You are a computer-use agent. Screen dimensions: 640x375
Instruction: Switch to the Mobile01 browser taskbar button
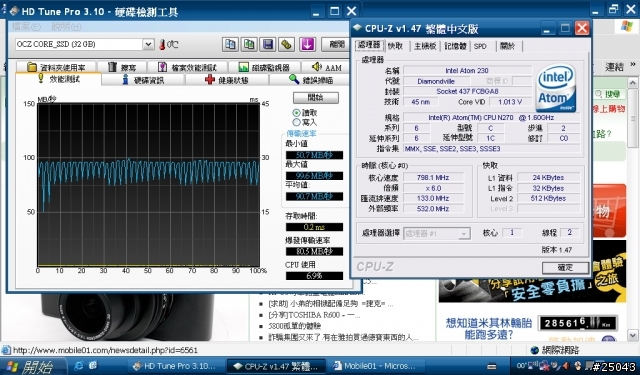pos(376,366)
